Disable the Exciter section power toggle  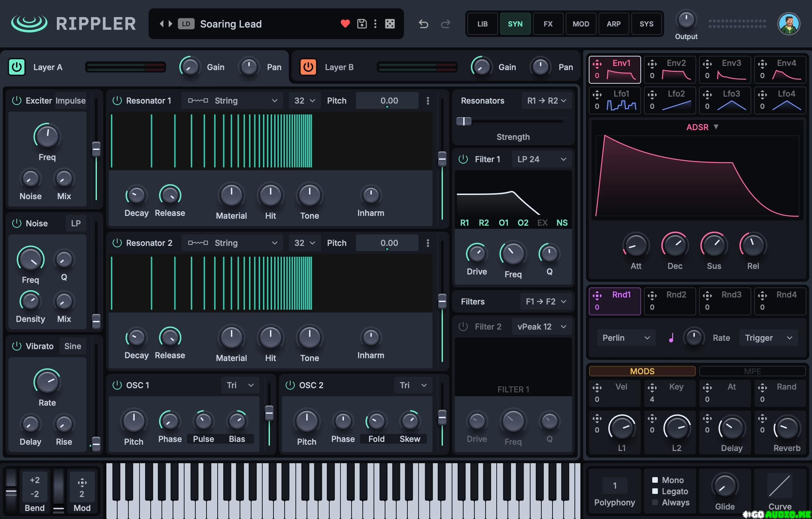tap(17, 100)
